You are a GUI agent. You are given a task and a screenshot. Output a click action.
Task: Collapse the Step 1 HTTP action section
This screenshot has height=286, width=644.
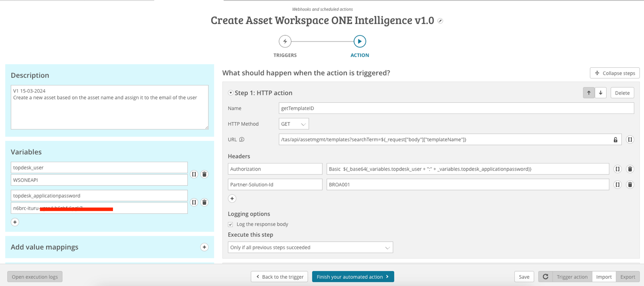coord(231,93)
